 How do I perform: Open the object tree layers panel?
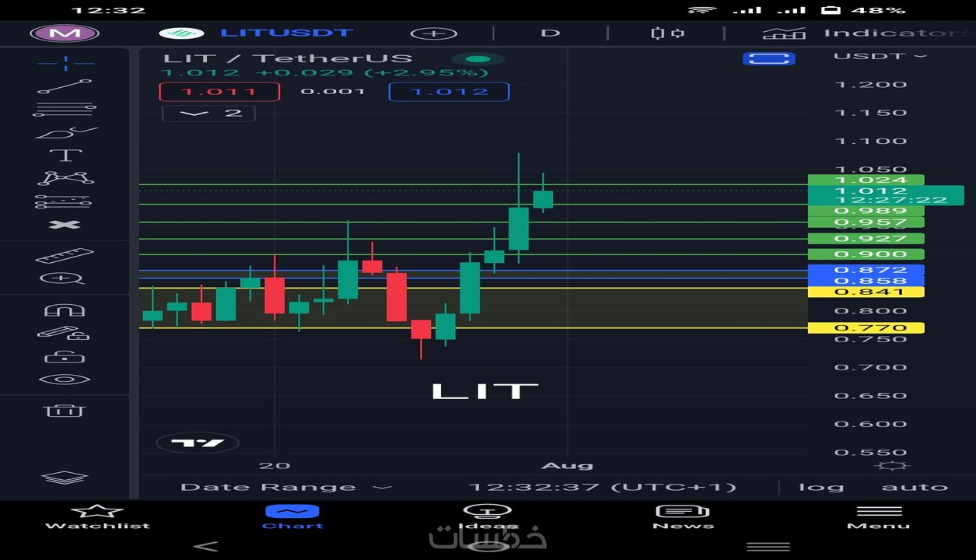click(x=66, y=478)
